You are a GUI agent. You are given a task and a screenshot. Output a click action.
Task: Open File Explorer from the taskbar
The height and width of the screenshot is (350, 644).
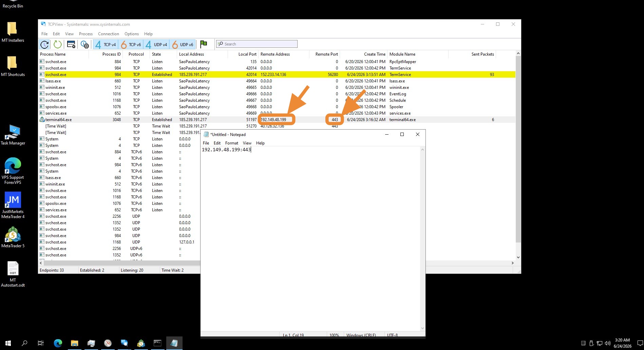point(75,343)
